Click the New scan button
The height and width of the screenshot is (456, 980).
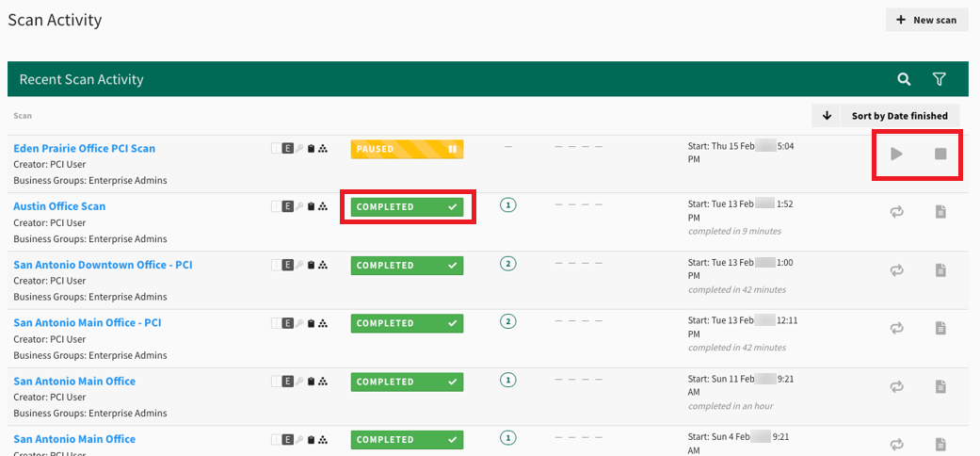(926, 20)
